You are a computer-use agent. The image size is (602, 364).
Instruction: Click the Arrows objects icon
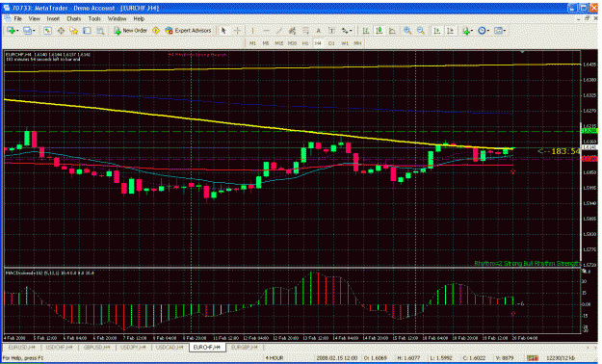(x=345, y=31)
